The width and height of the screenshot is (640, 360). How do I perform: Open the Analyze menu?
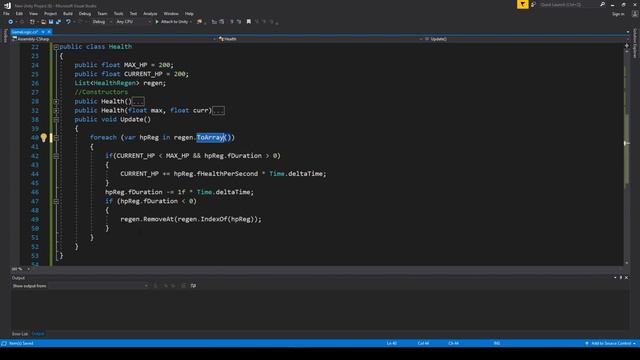[x=150, y=14]
